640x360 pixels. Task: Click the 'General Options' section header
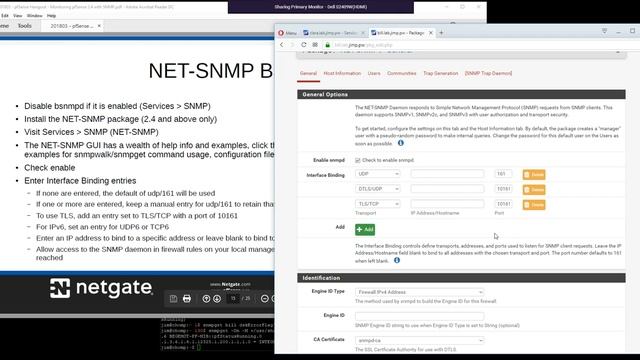pos(461,94)
